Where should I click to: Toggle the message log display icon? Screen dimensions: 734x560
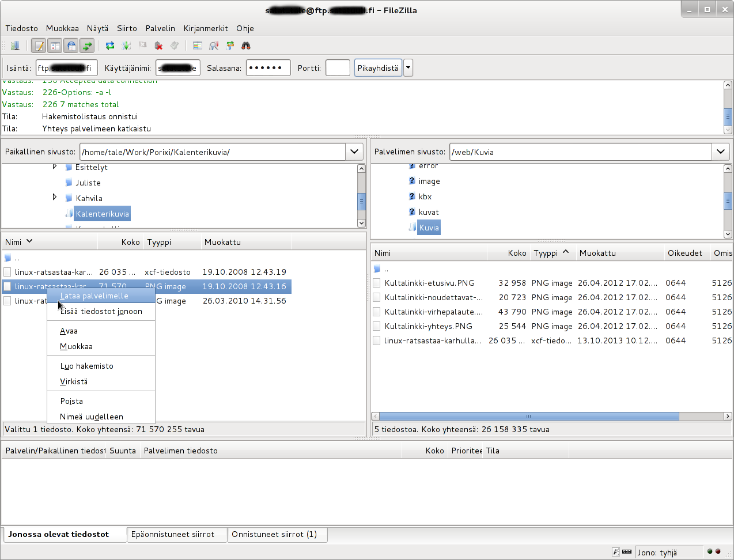(x=39, y=46)
